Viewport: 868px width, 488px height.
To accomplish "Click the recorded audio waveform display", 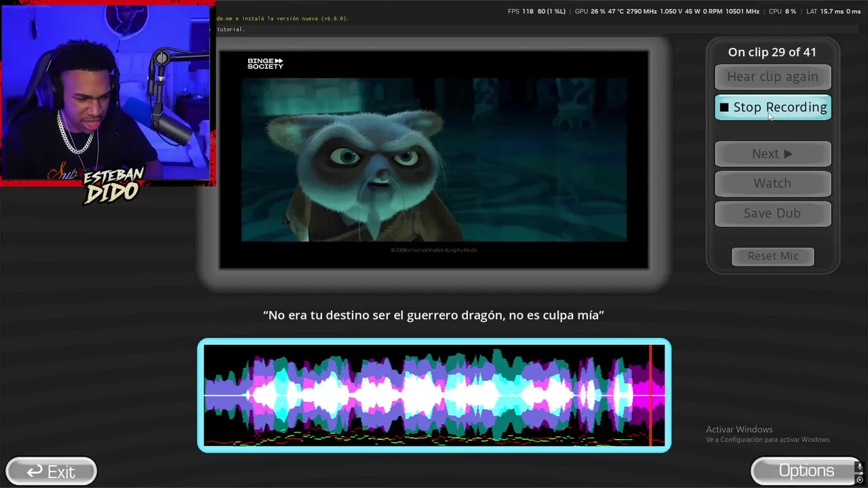I will point(434,395).
